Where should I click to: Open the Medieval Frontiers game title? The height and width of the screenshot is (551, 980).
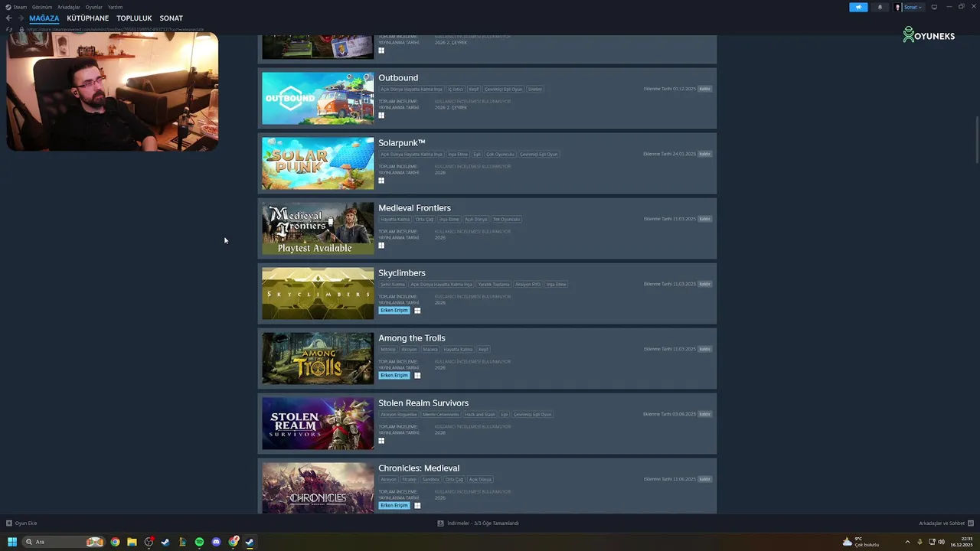[x=414, y=208]
